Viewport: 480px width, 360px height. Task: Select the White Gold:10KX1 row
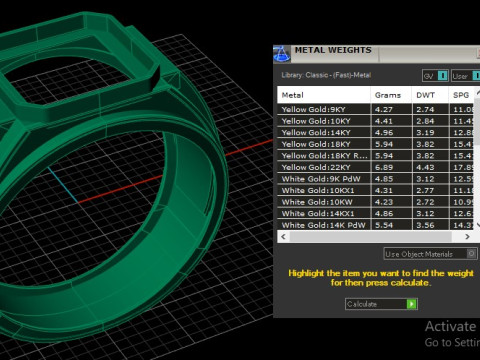375,190
